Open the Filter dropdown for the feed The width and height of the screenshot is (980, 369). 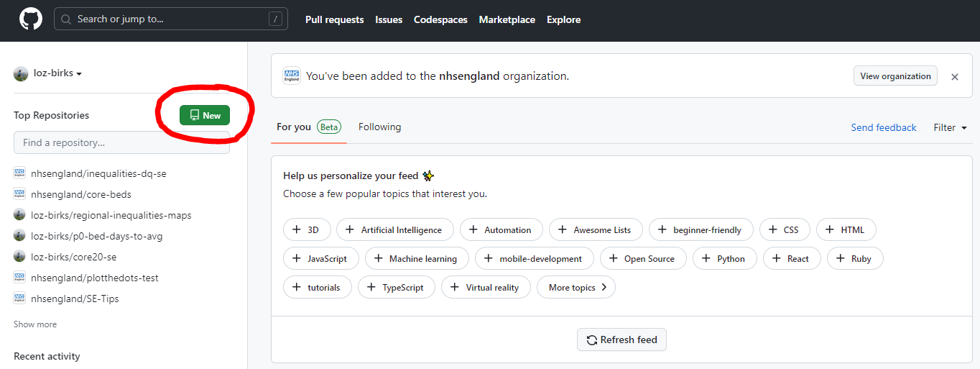click(x=950, y=127)
